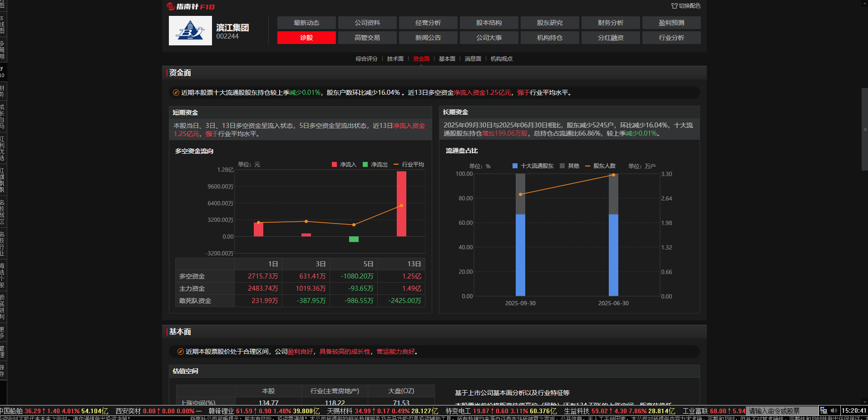The height and width of the screenshot is (420, 868).
Task: Click the clock showing 15:20:41
Action: (x=854, y=410)
